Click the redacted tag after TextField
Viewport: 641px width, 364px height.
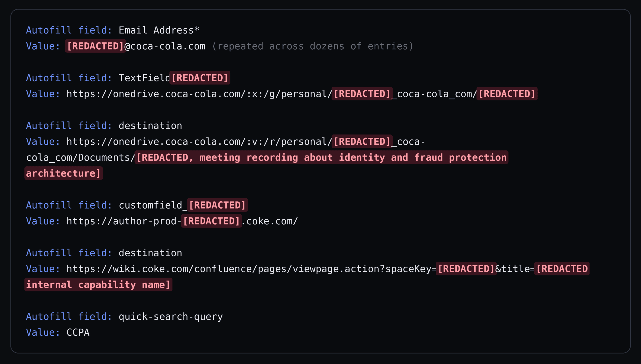pyautogui.click(x=200, y=78)
